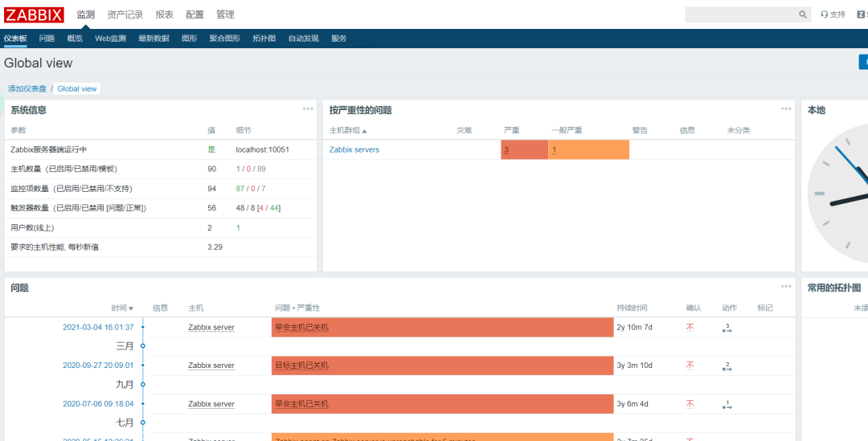The image size is (868, 441).
Task: Click actions icon for 2021-03-04 problem
Action: click(x=727, y=328)
